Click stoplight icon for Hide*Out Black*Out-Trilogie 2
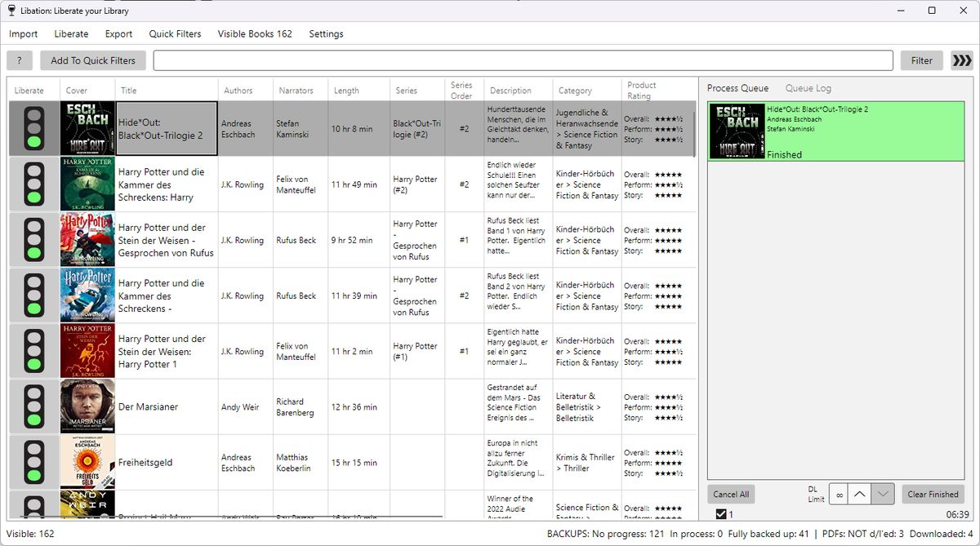The image size is (980, 546). (x=33, y=129)
